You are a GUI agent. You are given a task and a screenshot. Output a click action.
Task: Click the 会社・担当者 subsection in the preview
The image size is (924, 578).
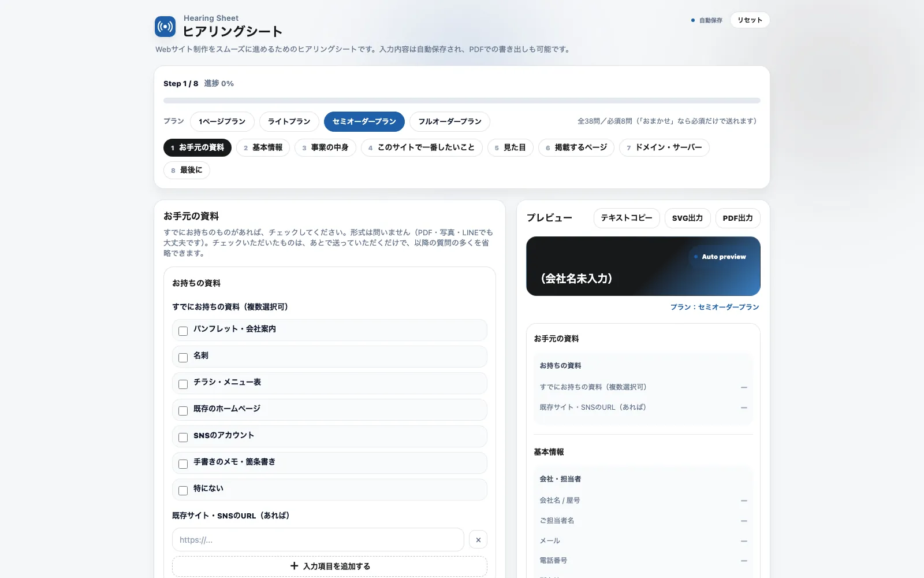click(x=560, y=479)
